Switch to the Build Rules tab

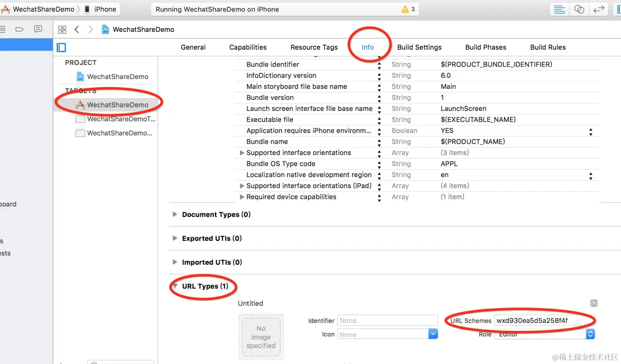tap(548, 47)
